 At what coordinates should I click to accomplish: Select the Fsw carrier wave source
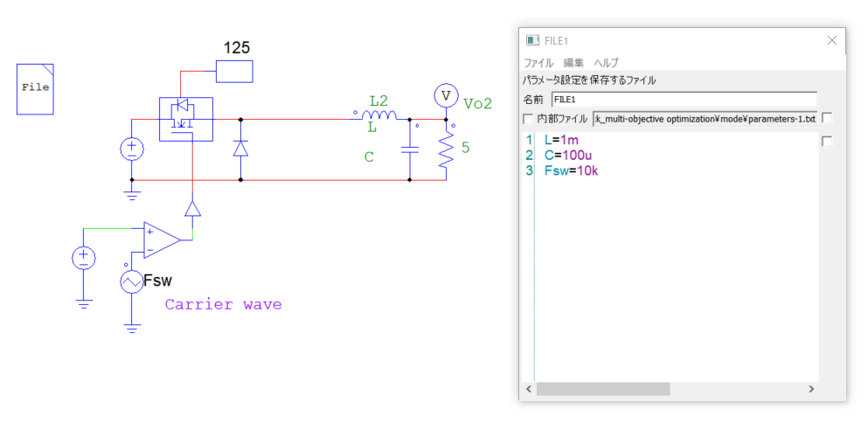(132, 281)
